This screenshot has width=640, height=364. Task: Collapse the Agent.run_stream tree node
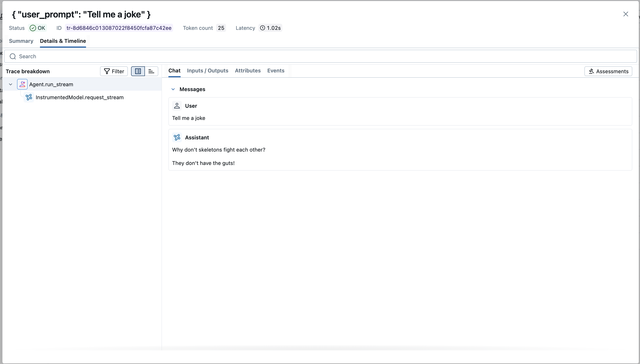[x=11, y=84]
